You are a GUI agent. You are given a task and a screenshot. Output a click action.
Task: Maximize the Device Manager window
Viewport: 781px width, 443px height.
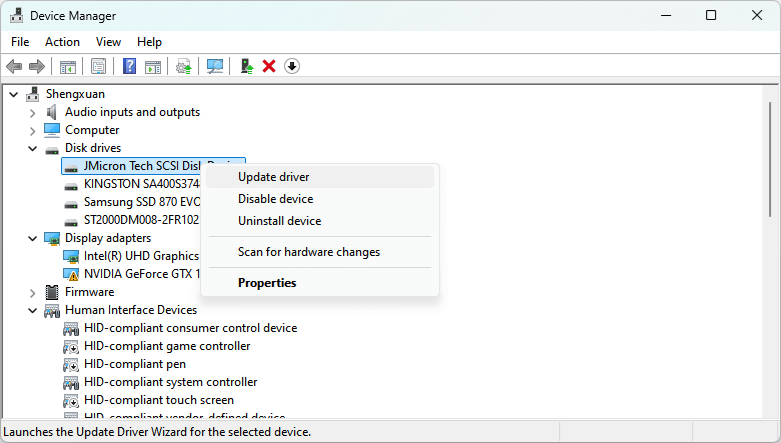[x=711, y=15]
